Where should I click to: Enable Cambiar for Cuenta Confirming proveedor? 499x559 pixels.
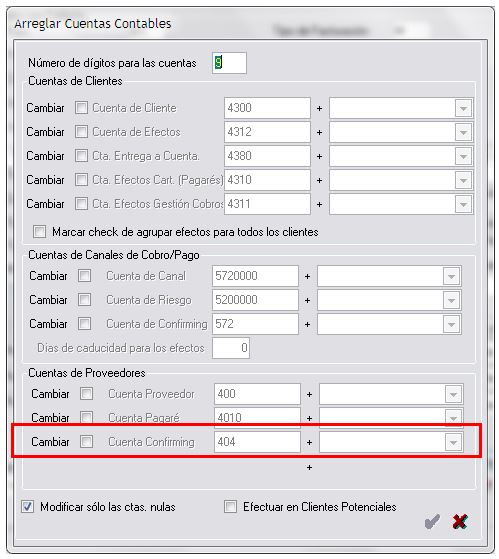point(86,442)
